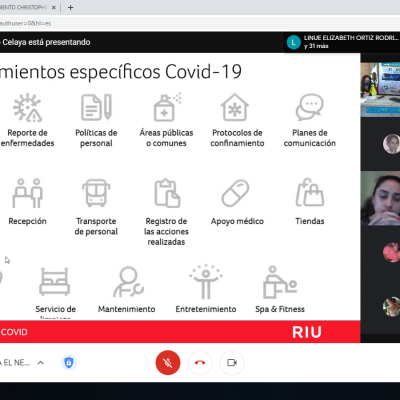The width and height of the screenshot is (400, 400).
Task: Click the Mantenimiento wrench person icon
Action: click(x=128, y=282)
